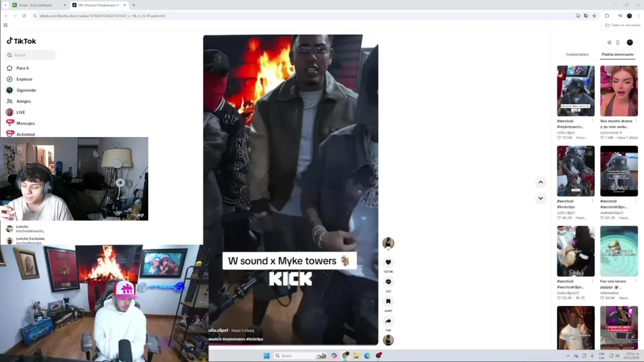Close the Kick Dashboard browser tab
The width and height of the screenshot is (644, 362).
(x=64, y=5)
